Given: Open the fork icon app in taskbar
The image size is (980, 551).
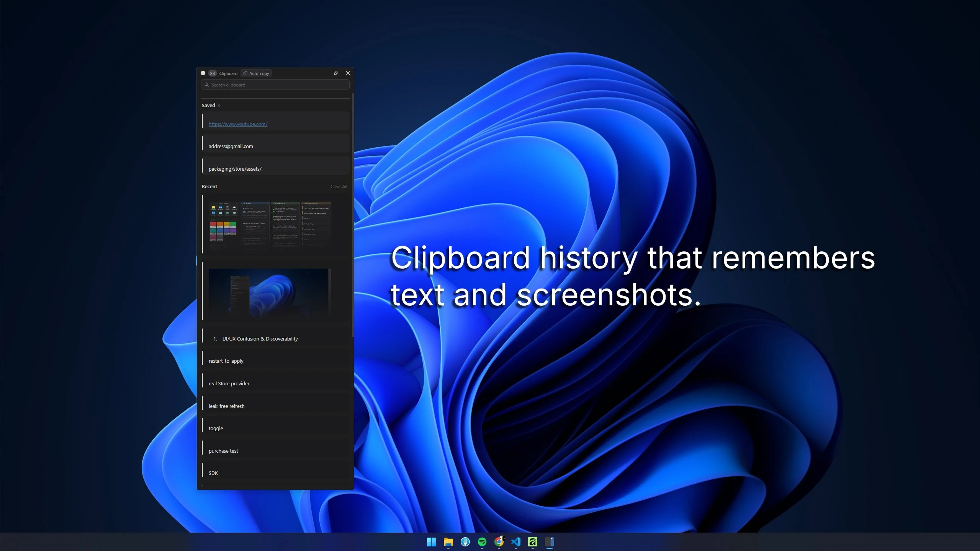Looking at the screenshot, I should tap(465, 542).
